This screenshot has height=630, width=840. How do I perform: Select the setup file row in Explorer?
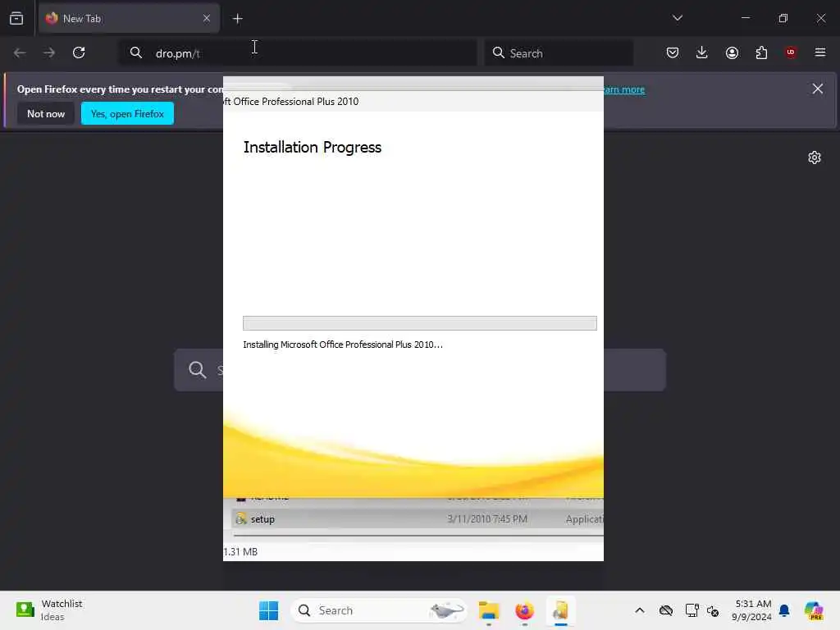point(418,518)
